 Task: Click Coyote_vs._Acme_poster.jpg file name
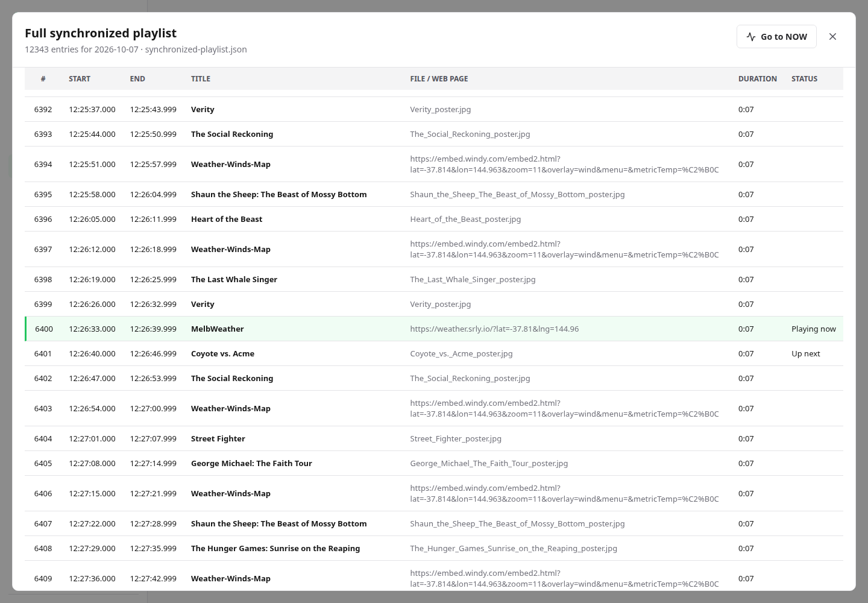pyautogui.click(x=461, y=354)
